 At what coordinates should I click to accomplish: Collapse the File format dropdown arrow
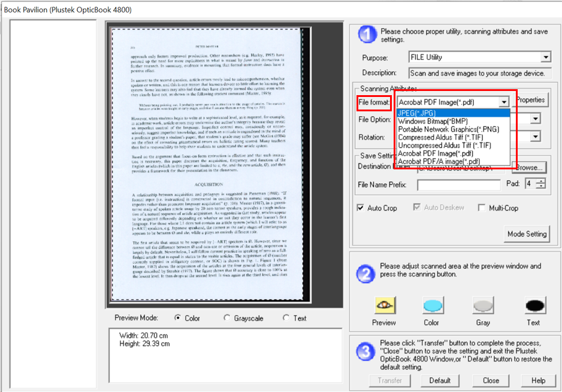(x=504, y=102)
